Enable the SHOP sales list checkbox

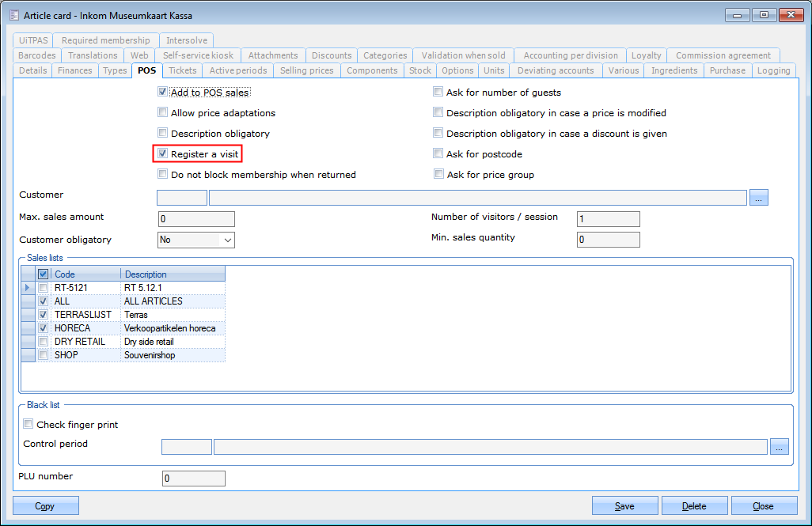[x=44, y=355]
